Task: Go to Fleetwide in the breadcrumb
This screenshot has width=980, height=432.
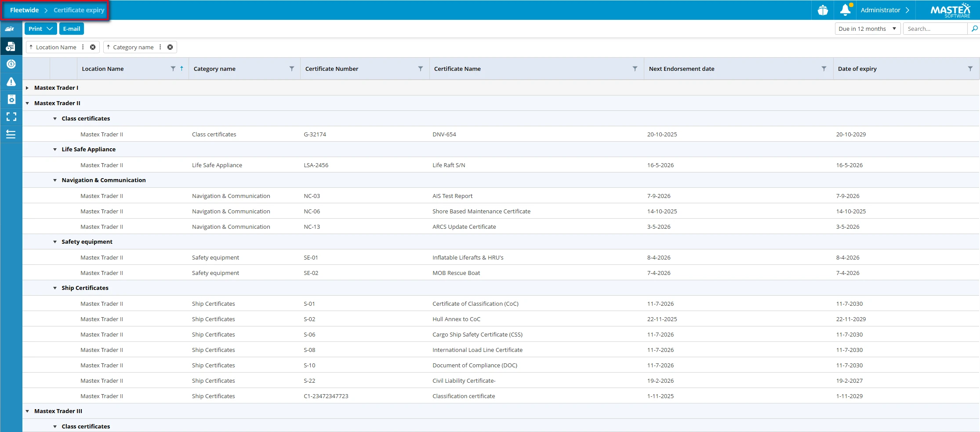Action: point(24,10)
